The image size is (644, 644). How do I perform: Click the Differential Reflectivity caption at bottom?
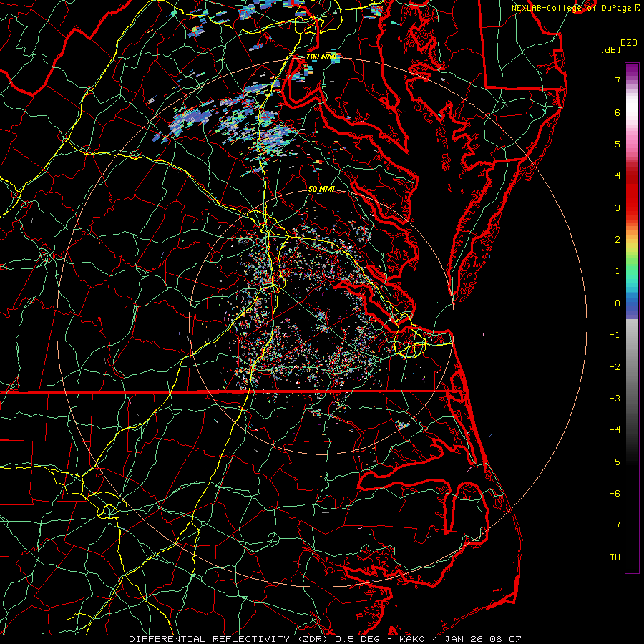coord(325,639)
